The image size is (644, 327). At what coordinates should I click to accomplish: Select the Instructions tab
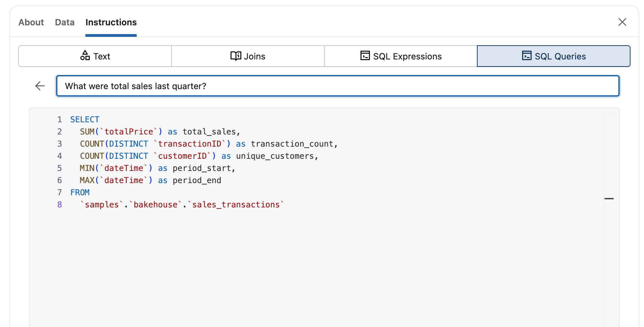[x=111, y=22]
